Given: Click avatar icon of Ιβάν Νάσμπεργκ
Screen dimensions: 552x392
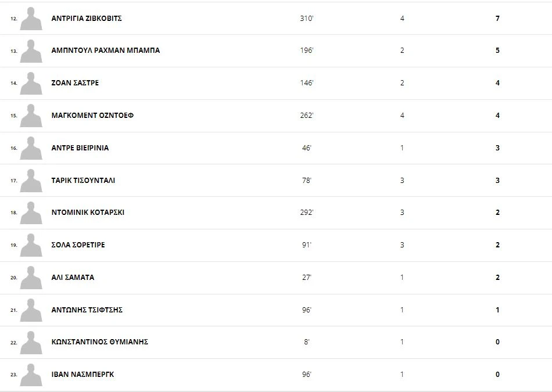Looking at the screenshot, I should click(x=31, y=375).
